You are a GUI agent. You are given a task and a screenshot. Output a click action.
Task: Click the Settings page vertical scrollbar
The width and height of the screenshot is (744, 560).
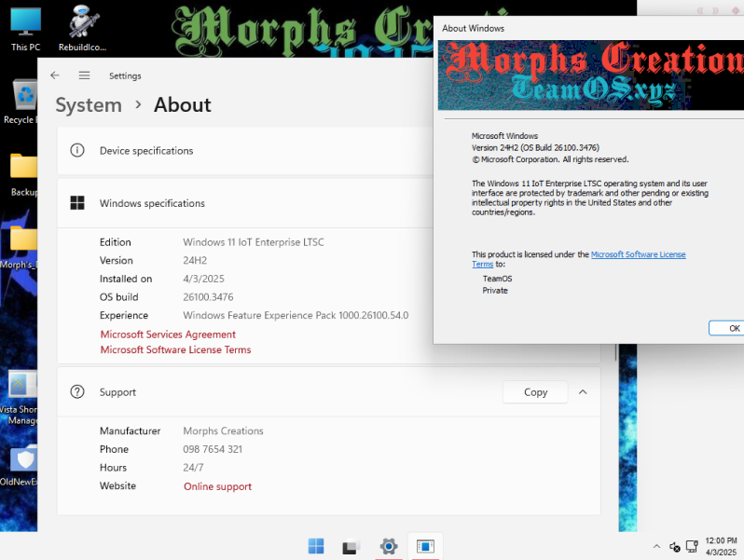click(616, 353)
